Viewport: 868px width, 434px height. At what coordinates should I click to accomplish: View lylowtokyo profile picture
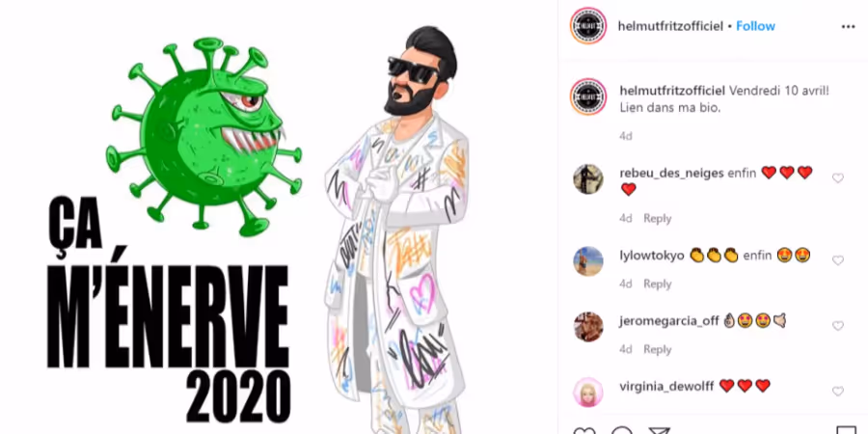pyautogui.click(x=588, y=261)
